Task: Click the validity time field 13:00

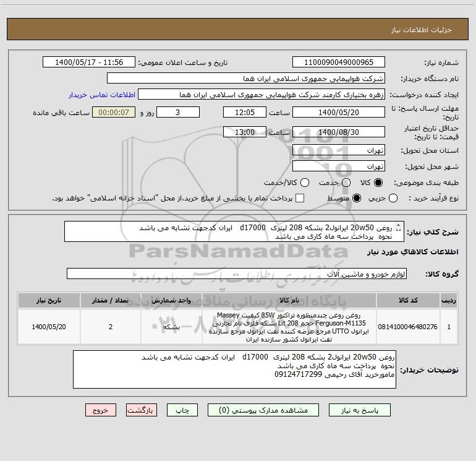Action: point(245,132)
